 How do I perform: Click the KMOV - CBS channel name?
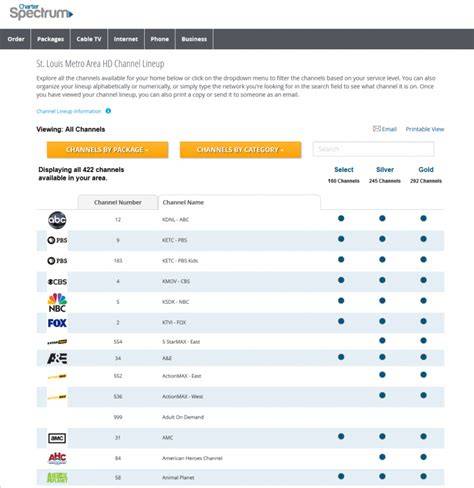pos(176,281)
